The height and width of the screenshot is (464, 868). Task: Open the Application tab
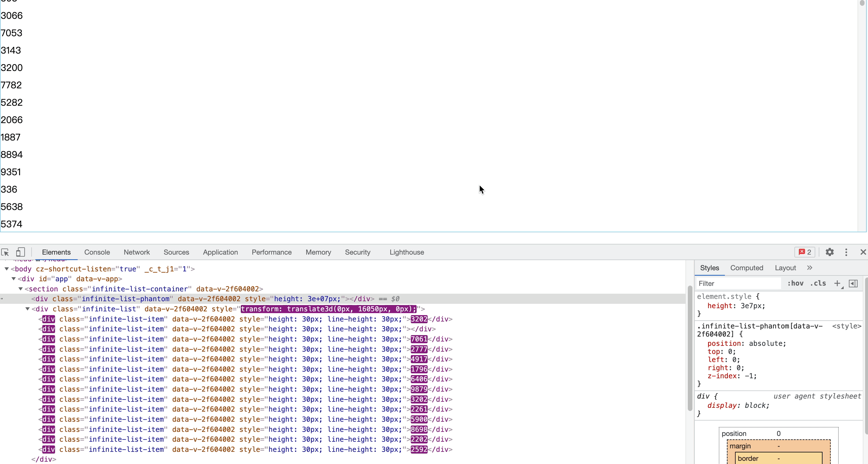[220, 252]
